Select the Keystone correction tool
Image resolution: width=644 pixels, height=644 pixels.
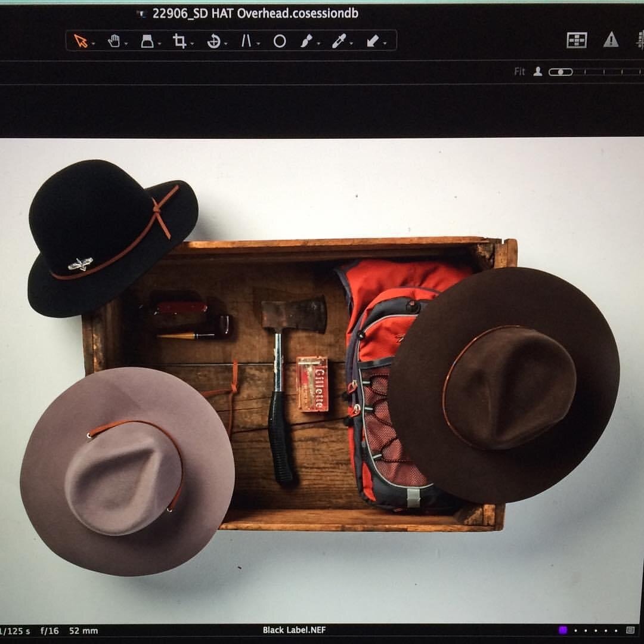pyautogui.click(x=147, y=41)
